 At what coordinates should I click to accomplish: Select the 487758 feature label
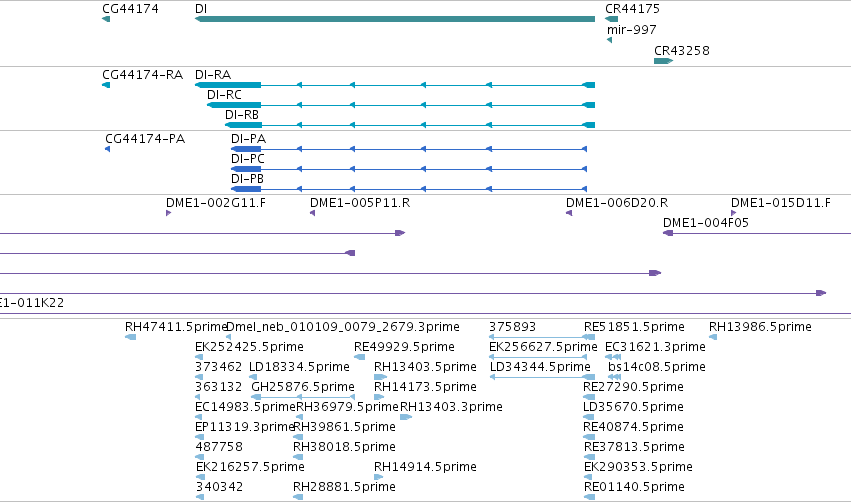219,447
